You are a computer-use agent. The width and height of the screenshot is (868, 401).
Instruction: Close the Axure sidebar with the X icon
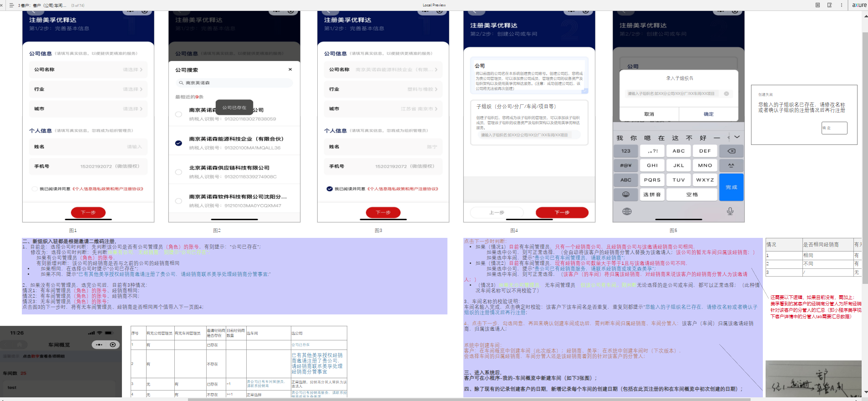point(2,5)
